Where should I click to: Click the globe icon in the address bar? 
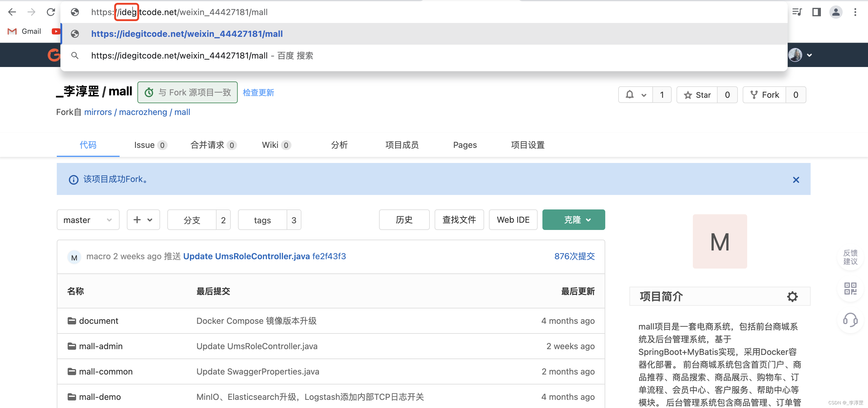coord(75,12)
